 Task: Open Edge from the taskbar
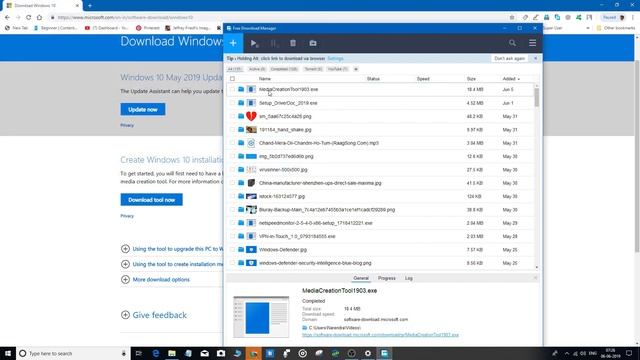click(x=156, y=353)
